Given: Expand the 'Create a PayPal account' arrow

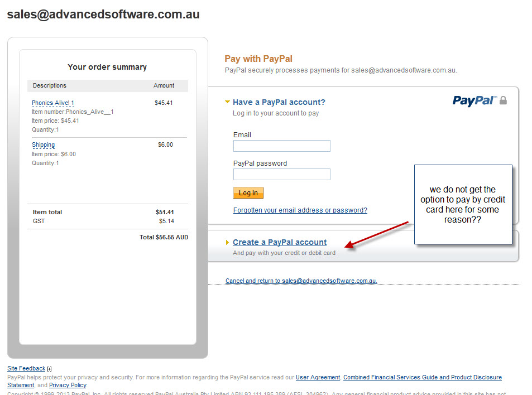Looking at the screenshot, I should (227, 242).
